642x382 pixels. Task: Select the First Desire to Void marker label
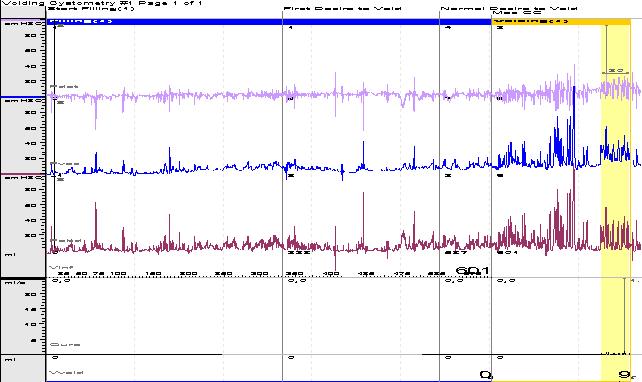342,9
